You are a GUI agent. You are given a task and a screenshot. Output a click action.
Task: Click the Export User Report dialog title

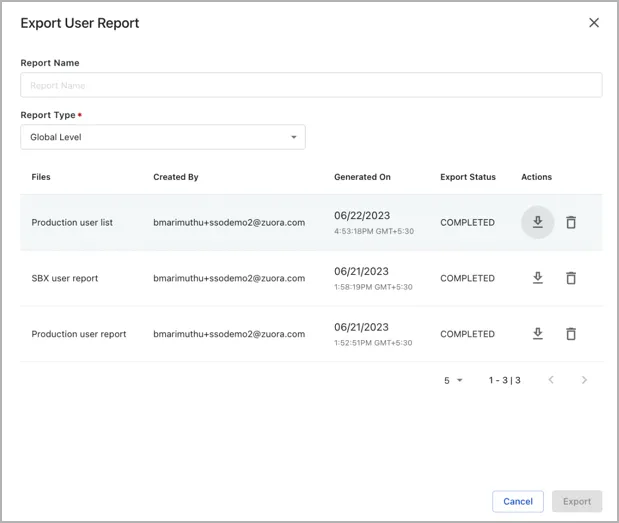point(80,23)
